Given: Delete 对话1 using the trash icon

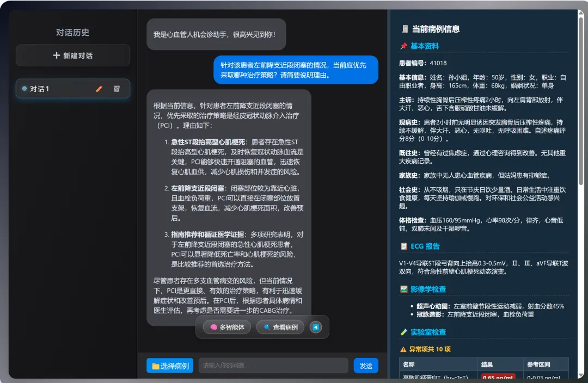Looking at the screenshot, I should 117,89.
